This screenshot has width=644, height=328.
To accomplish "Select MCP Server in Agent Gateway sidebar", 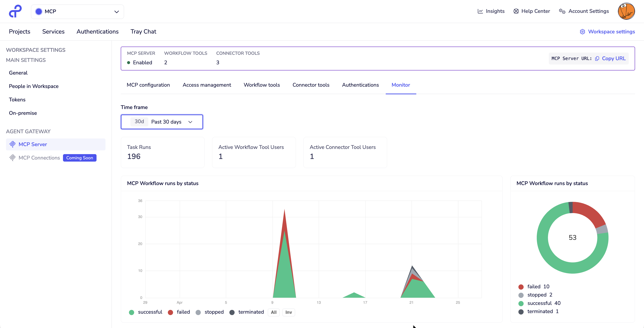I will click(x=56, y=144).
